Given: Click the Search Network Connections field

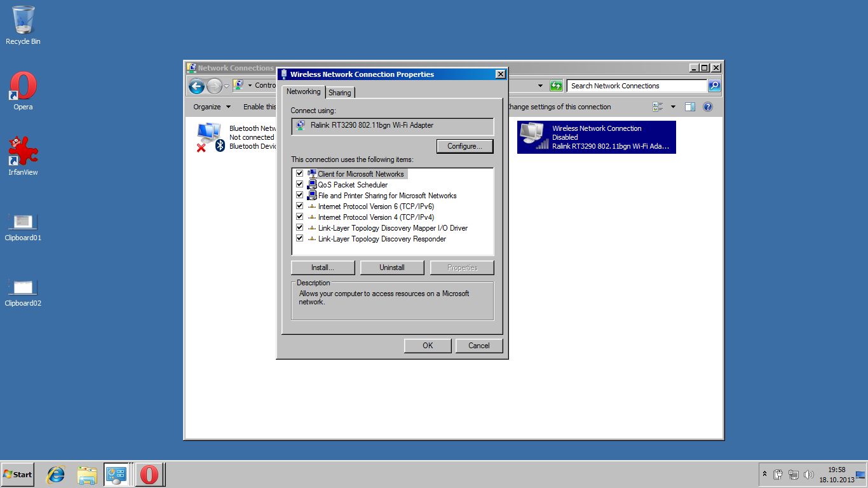Looking at the screenshot, I should pos(637,86).
